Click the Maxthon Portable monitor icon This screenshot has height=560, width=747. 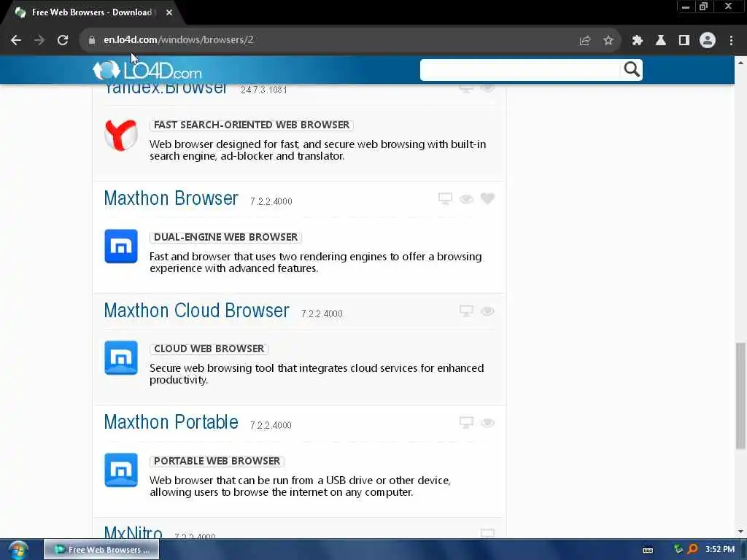point(466,423)
